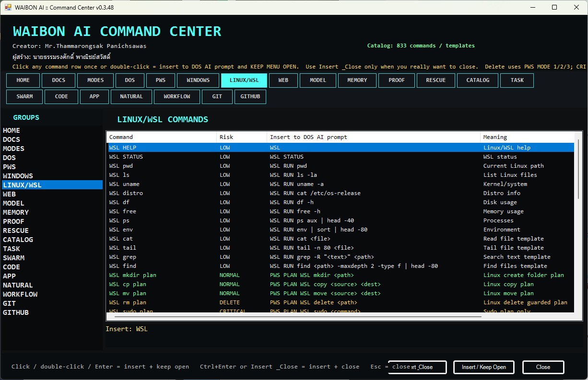Select the WSL pwd command row

tap(341, 166)
